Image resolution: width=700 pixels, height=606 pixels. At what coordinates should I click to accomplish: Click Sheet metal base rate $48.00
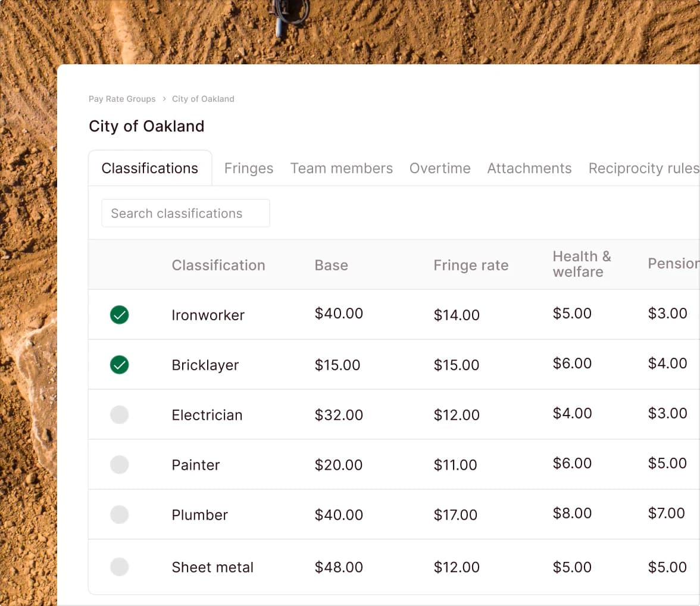[x=339, y=567]
